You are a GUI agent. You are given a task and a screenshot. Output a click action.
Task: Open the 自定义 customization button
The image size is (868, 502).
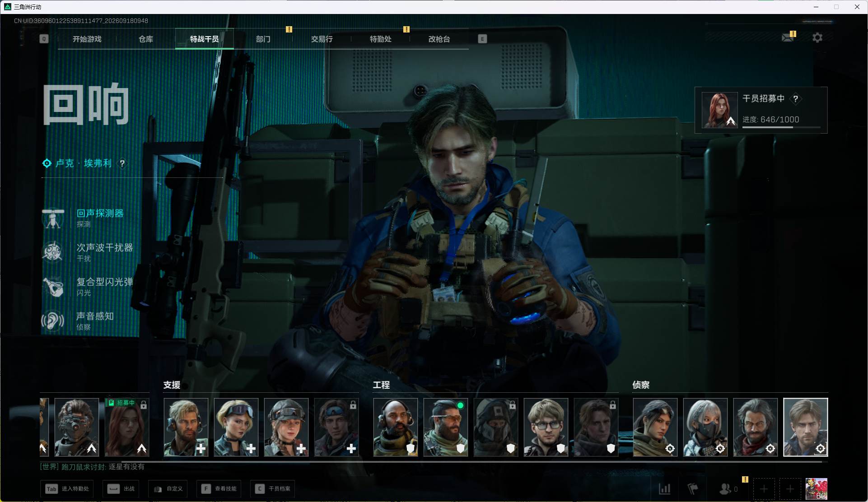[x=168, y=489]
